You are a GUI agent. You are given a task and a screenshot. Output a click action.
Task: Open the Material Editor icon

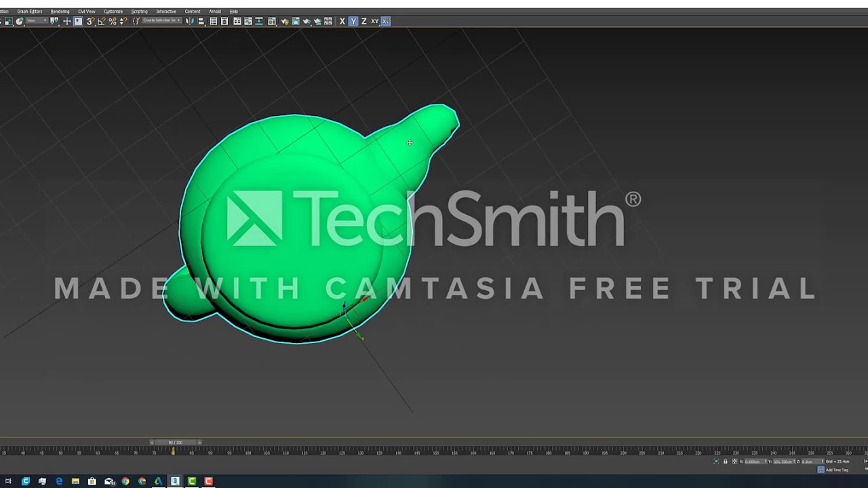pos(272,22)
